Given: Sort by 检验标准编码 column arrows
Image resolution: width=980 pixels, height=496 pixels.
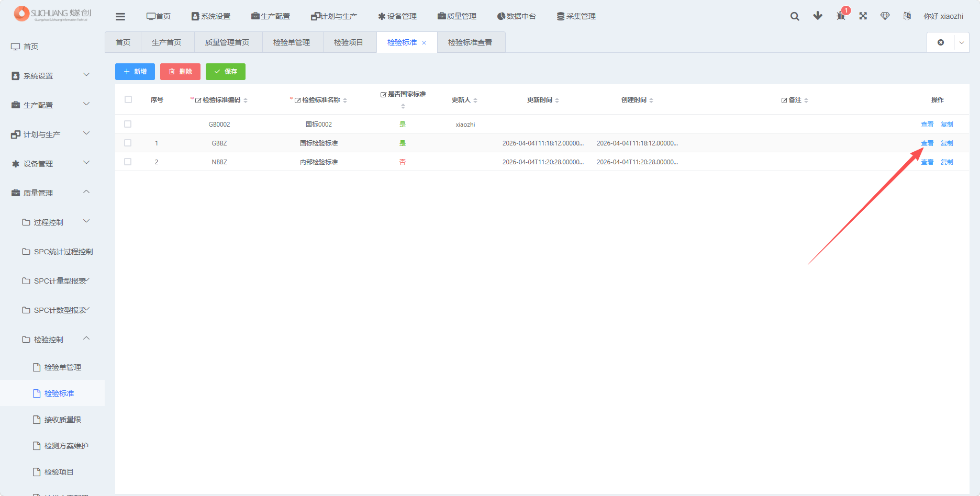Looking at the screenshot, I should 246,100.
